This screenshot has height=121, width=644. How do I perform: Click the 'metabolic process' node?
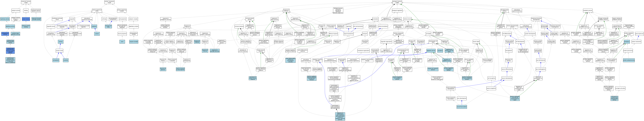588,11
